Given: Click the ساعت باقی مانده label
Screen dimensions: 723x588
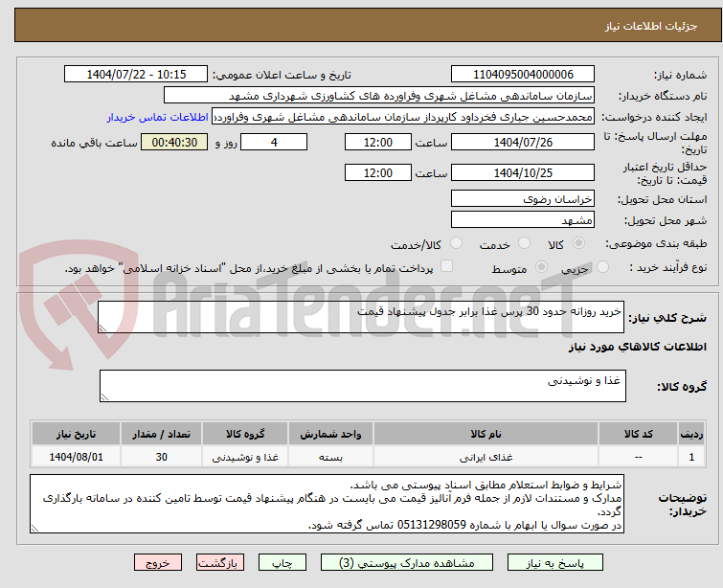Looking at the screenshot, I should 94,143.
